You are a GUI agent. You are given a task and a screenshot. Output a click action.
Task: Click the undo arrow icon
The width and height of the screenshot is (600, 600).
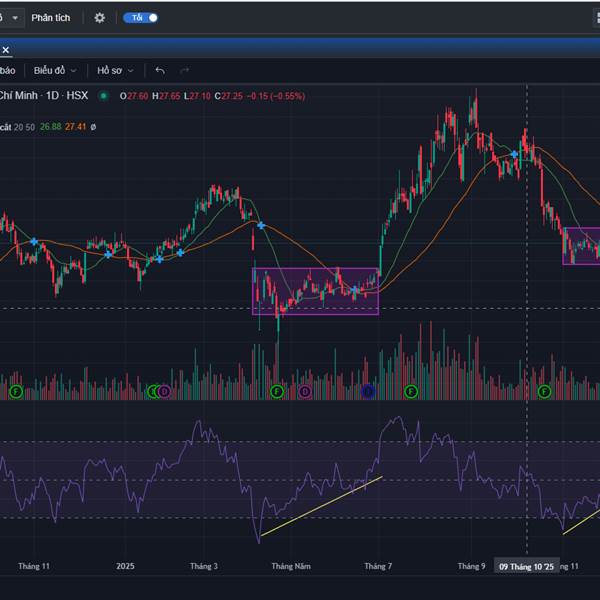160,70
